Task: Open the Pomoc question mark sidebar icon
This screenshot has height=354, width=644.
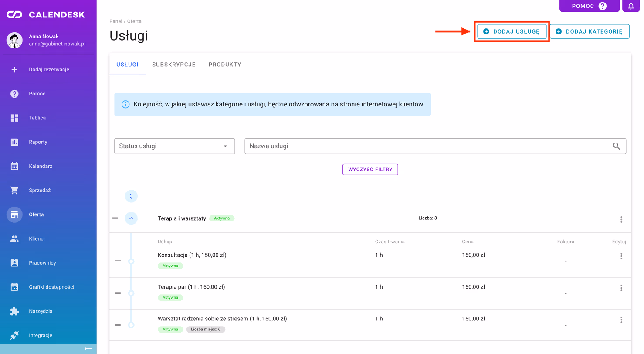Action: 14,94
